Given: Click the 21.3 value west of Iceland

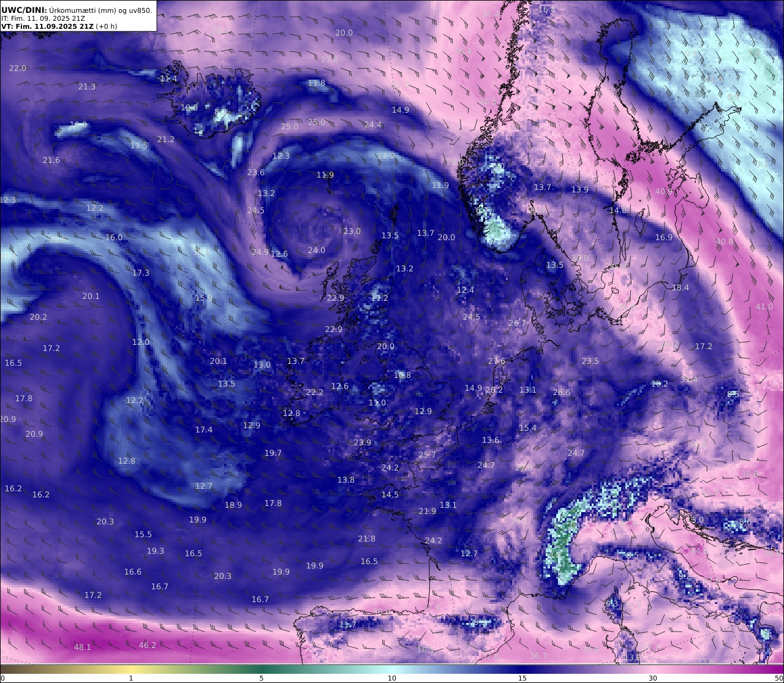Looking at the screenshot, I should 87,86.
